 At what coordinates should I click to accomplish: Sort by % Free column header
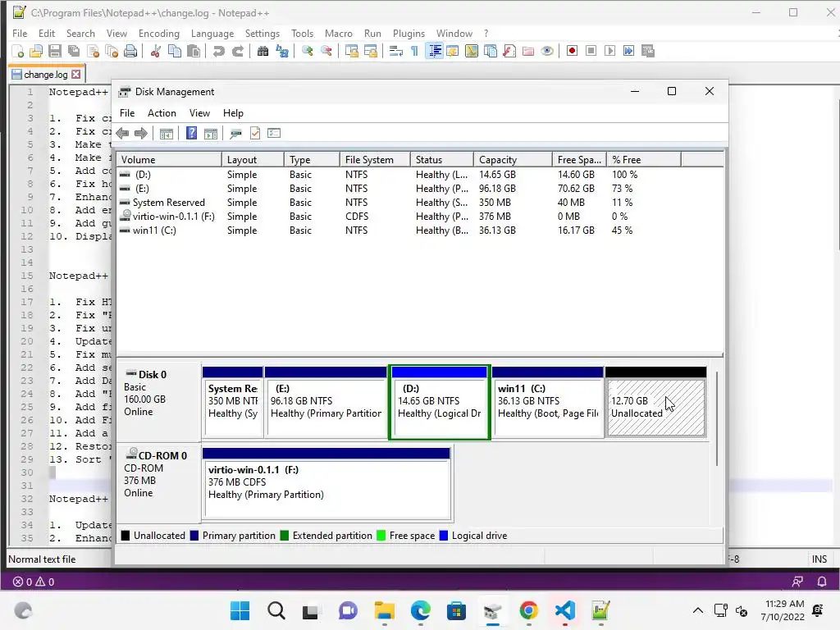(644, 160)
